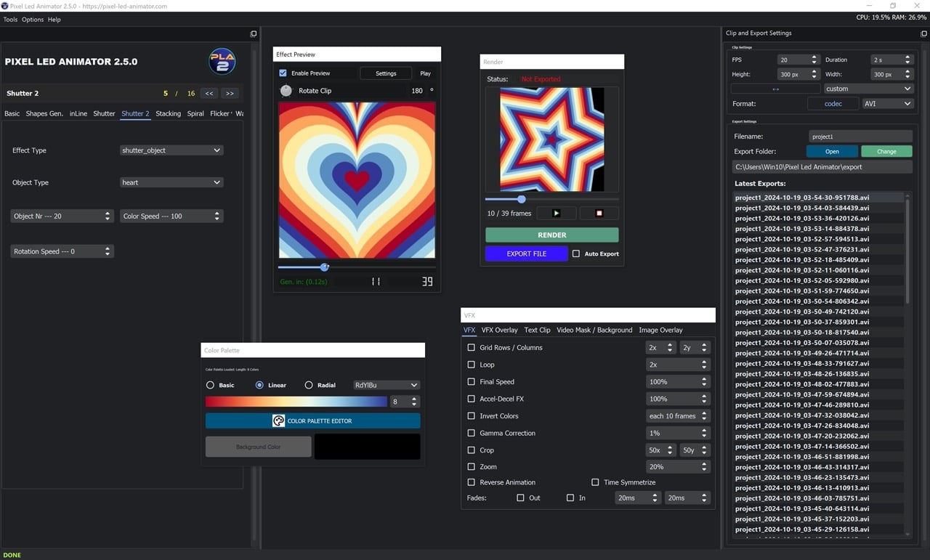The height and width of the screenshot is (560, 930).
Task: Click the PLA2 logo icon
Action: [x=222, y=62]
